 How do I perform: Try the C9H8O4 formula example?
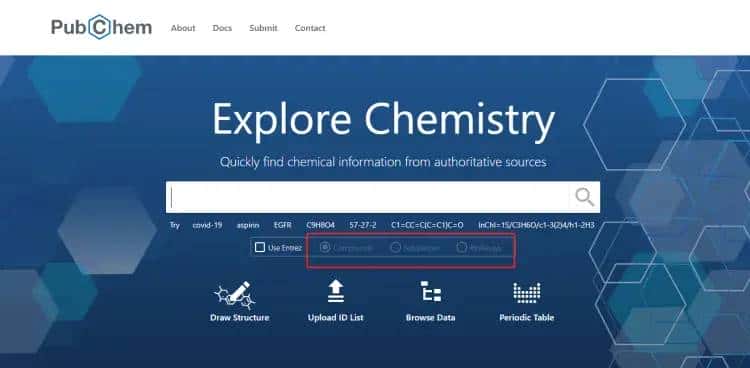[320, 224]
